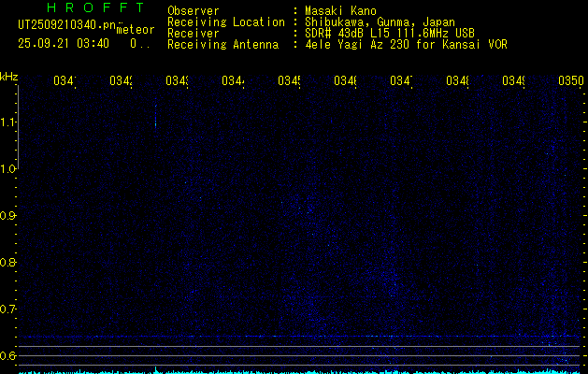Click the date 25.09.21 03:40

point(64,44)
